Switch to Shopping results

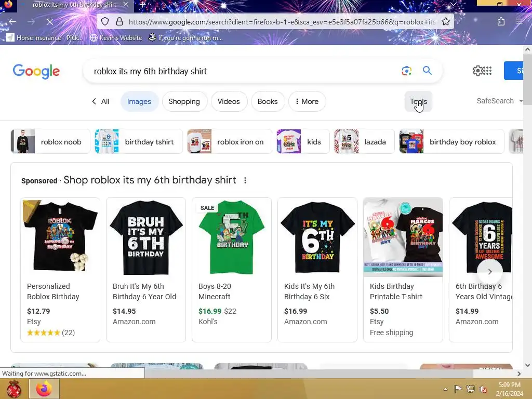184,101
